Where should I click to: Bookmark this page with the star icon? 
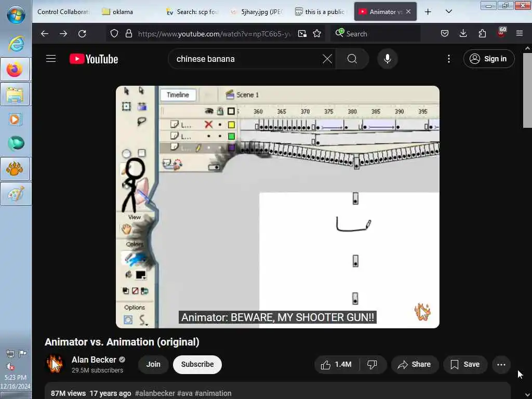tap(317, 34)
